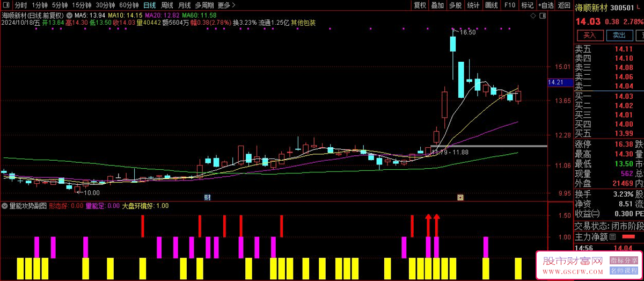Click the 形态好: 0.00 indicator label
Viewport: 644px width, 281px height.
(x=67, y=206)
